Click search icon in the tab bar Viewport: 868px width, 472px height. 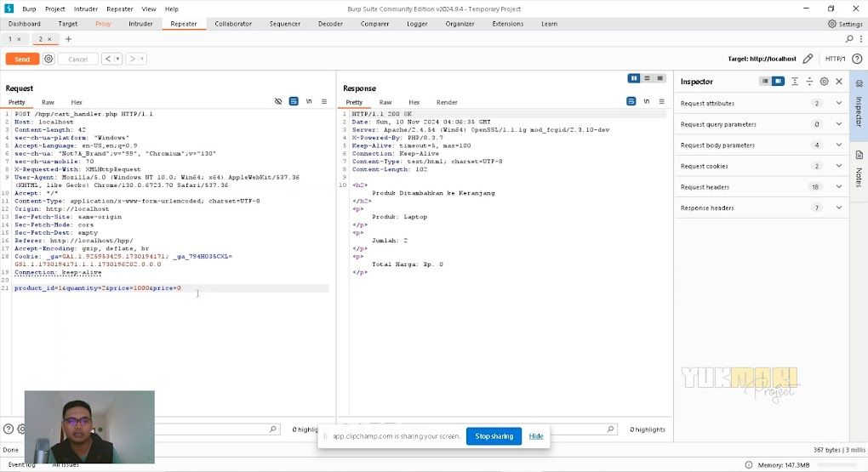click(849, 39)
